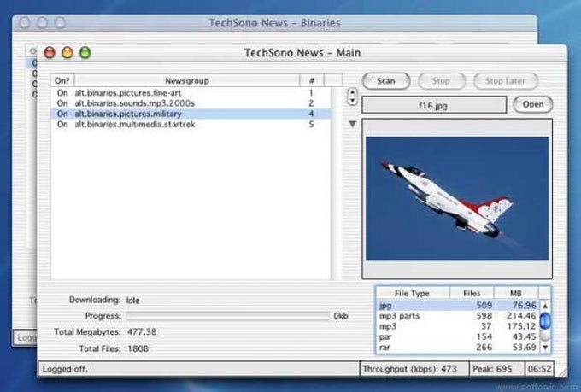Sort by File Type column header

coord(413,293)
